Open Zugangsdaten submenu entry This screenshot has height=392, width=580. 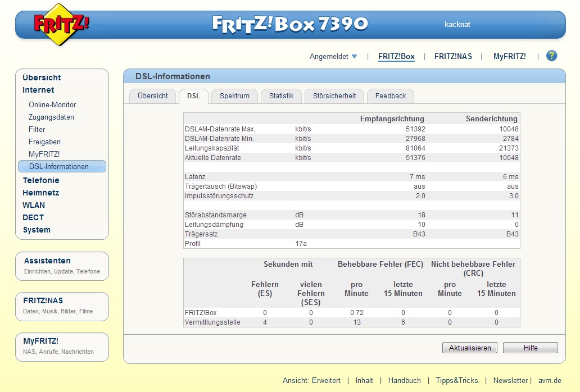[51, 117]
